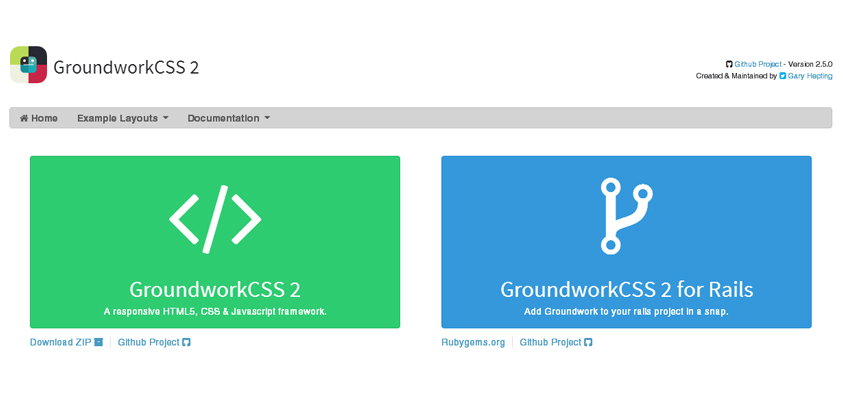Image resolution: width=843 pixels, height=413 pixels.
Task: Open the Example Layouts dropdown menu
Action: 123,118
